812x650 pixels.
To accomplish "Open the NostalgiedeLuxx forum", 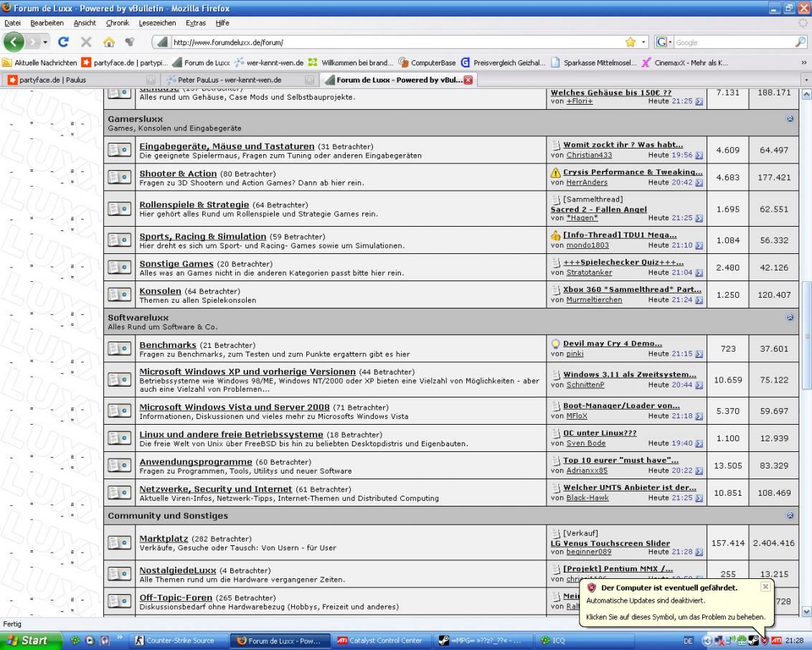I will [x=178, y=570].
